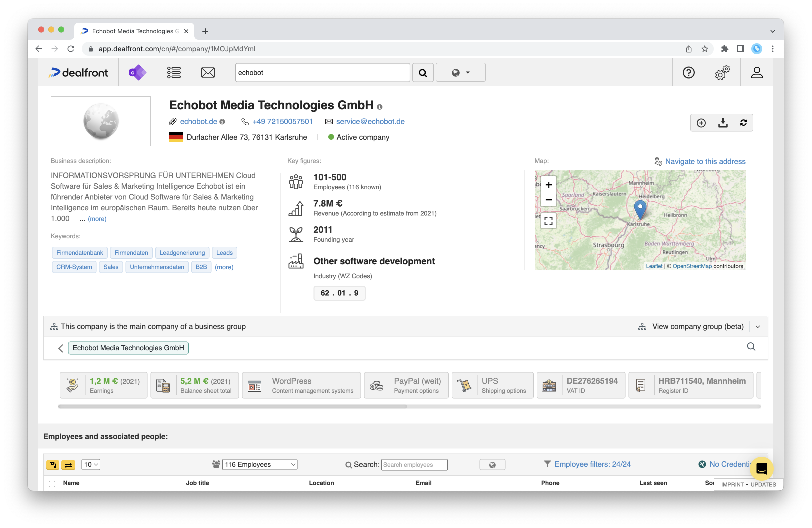This screenshot has width=812, height=528.
Task: Zoom in on the map
Action: pyautogui.click(x=549, y=185)
